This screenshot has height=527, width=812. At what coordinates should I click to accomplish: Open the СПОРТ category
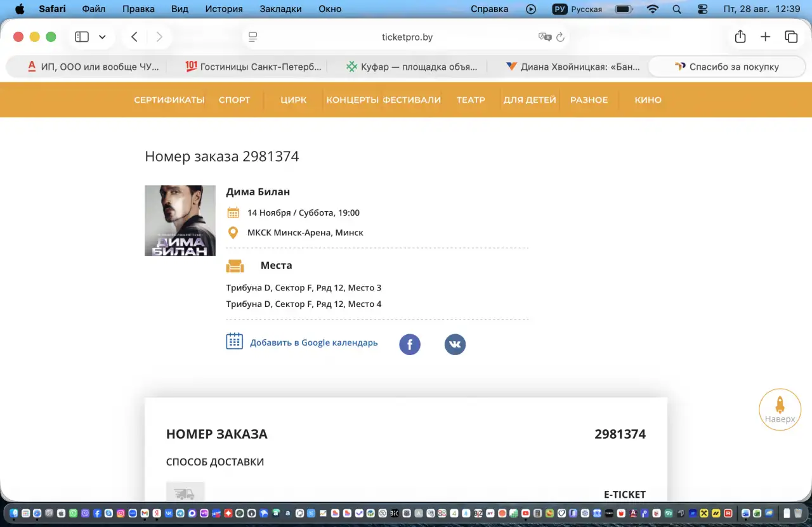tap(235, 100)
